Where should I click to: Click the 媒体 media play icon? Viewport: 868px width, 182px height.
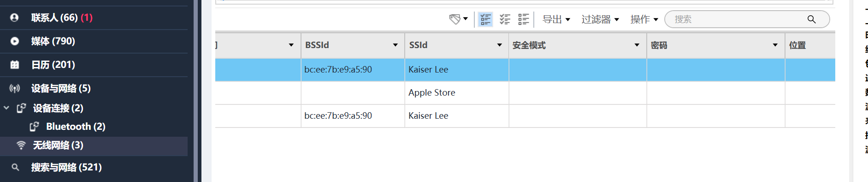tap(15, 41)
